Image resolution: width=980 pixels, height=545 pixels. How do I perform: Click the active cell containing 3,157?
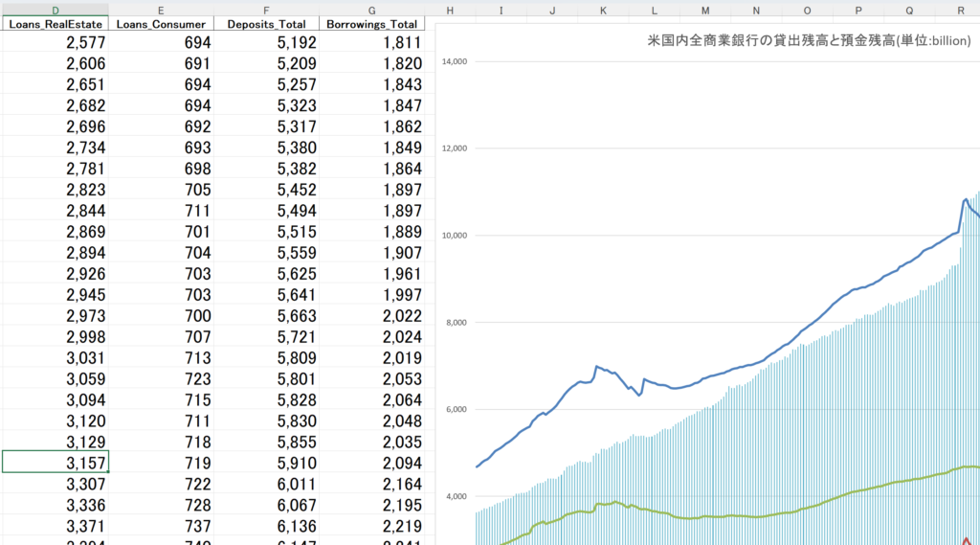click(55, 462)
